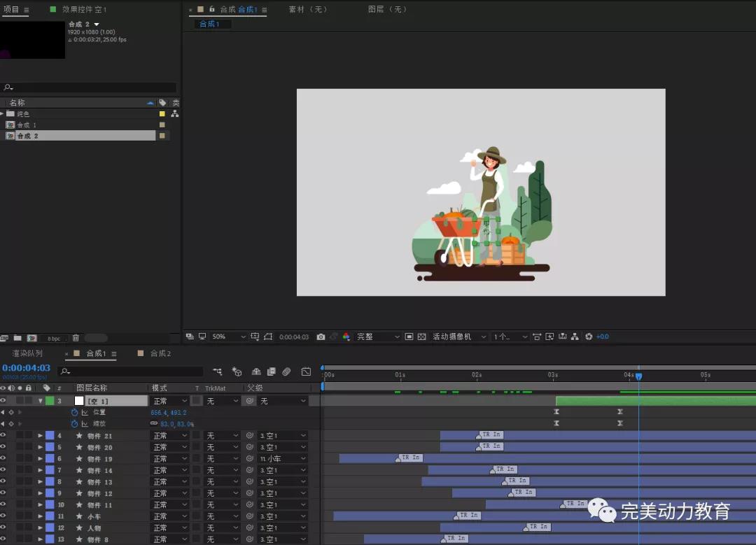Click the scale constrain proportions link icon
The height and width of the screenshot is (545, 756).
(x=154, y=423)
